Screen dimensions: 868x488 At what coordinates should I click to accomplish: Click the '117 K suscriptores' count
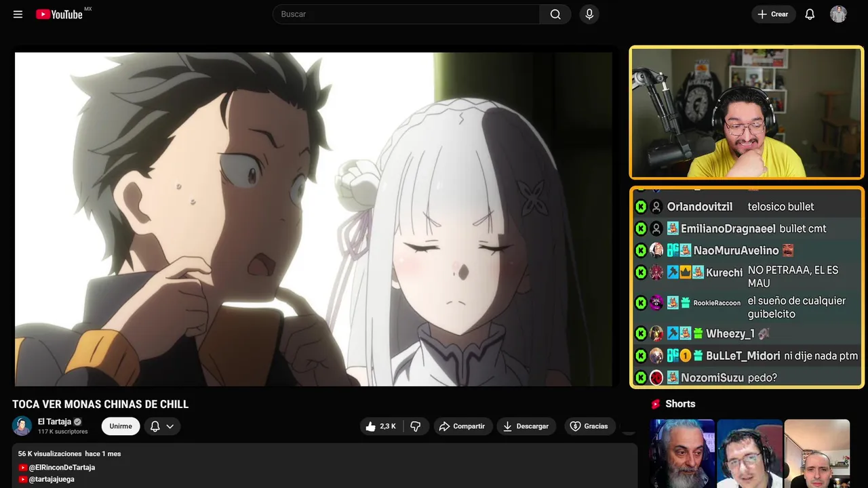click(63, 432)
